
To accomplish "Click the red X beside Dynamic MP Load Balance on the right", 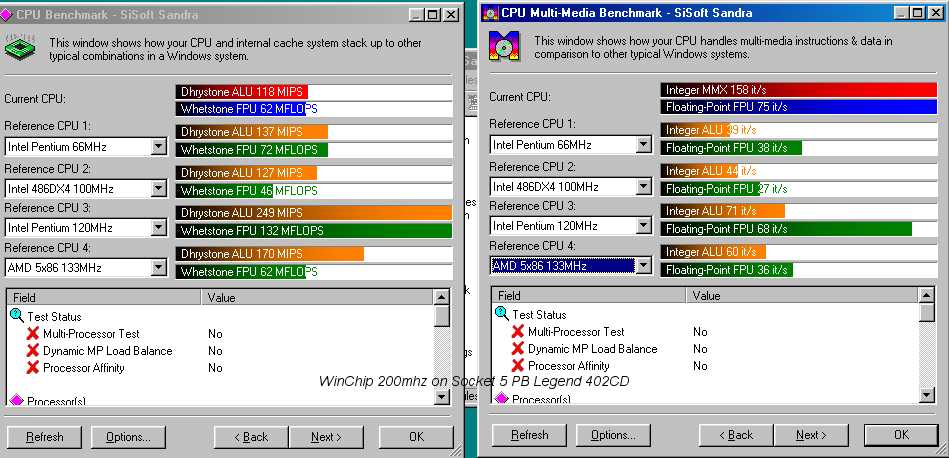I will 517,349.
